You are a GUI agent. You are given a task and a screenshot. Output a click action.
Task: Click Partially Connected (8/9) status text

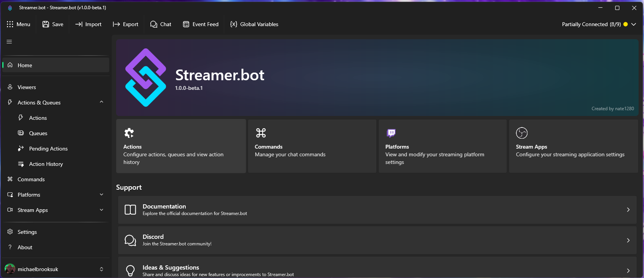[x=591, y=24]
